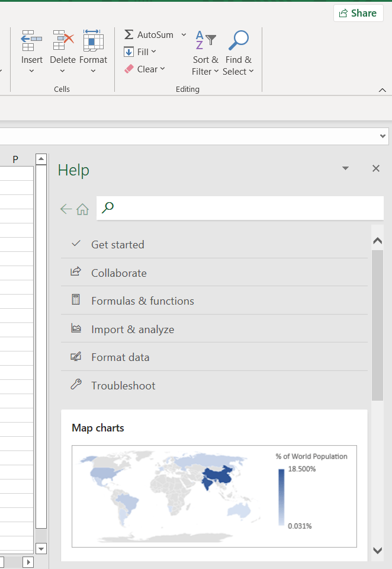
Task: Expand the AutoSum dropdown arrow
Action: (x=184, y=35)
